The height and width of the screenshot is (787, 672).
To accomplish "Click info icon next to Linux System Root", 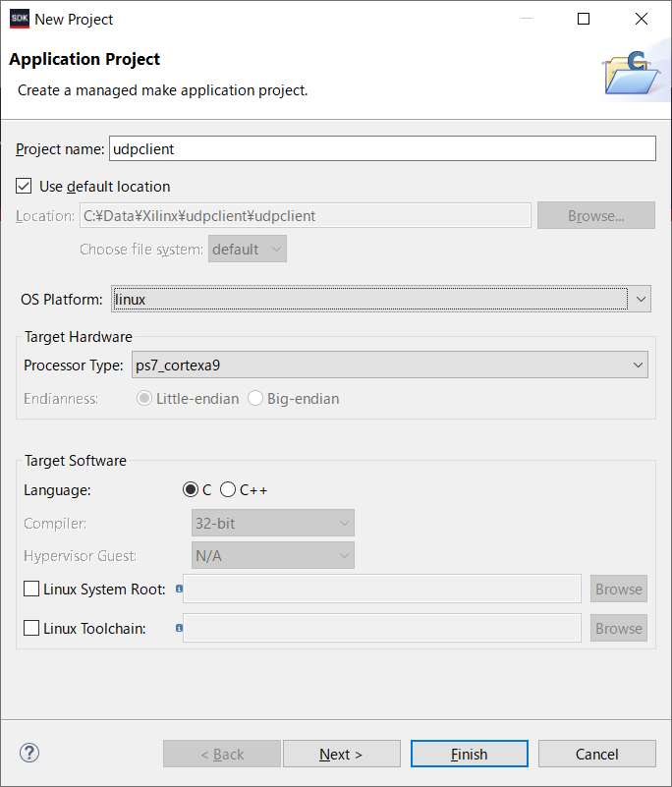I will (179, 589).
